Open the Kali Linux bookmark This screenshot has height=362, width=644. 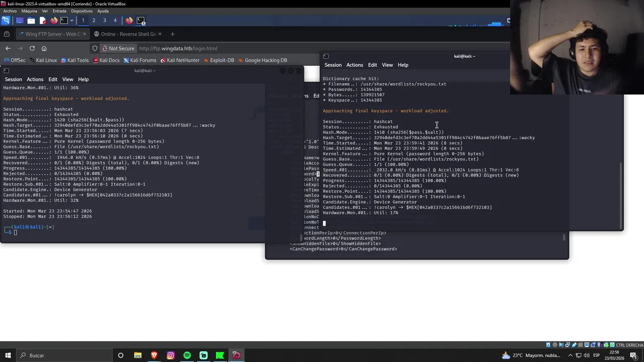click(x=43, y=60)
